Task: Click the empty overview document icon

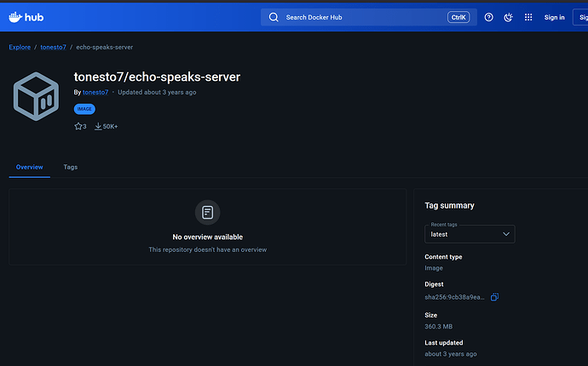Action: tap(207, 211)
